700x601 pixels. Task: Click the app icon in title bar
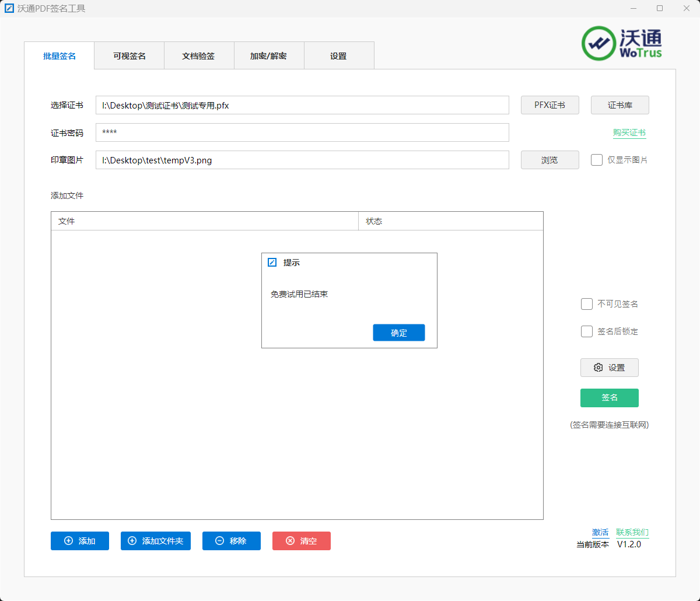click(9, 8)
